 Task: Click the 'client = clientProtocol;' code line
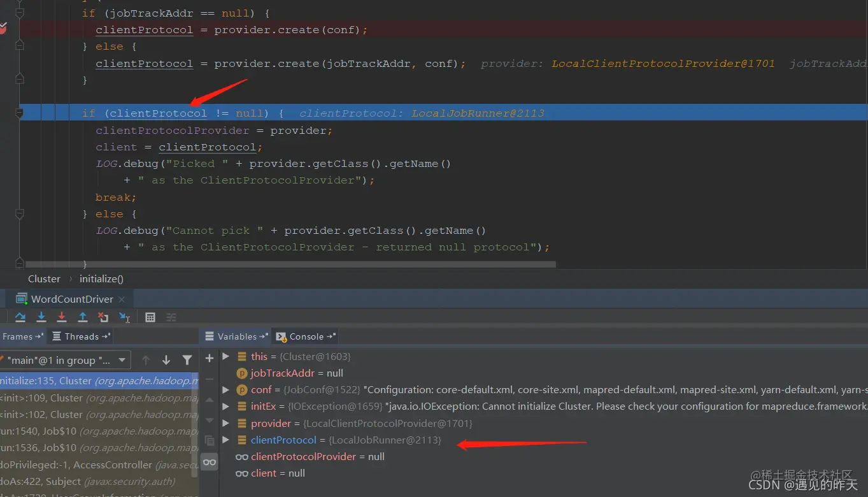point(179,147)
